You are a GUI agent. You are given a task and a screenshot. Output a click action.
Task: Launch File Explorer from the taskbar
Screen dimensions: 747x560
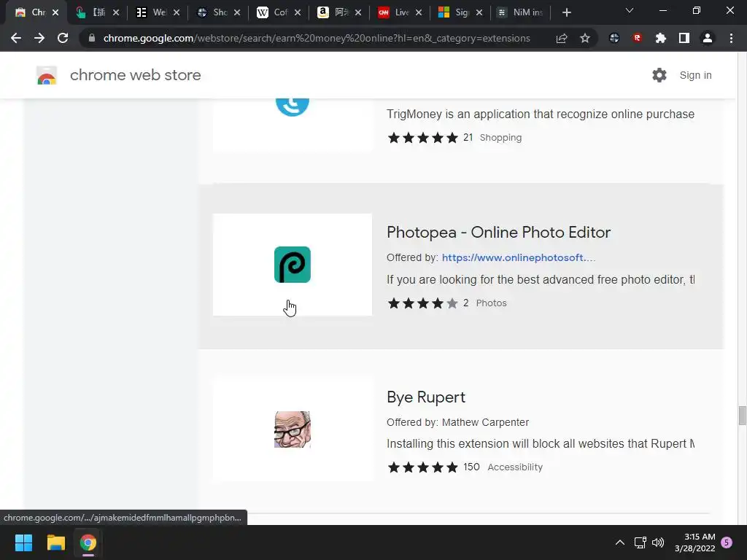[x=55, y=542]
